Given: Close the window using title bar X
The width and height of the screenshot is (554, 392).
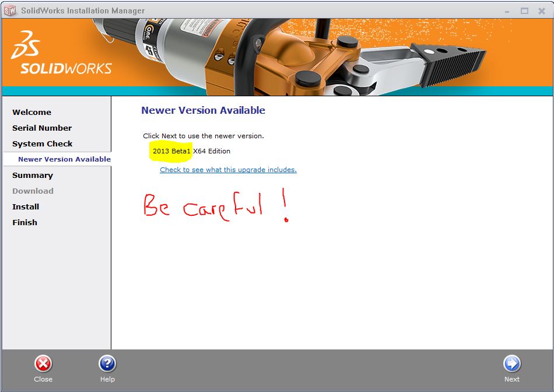Looking at the screenshot, I should (542, 11).
